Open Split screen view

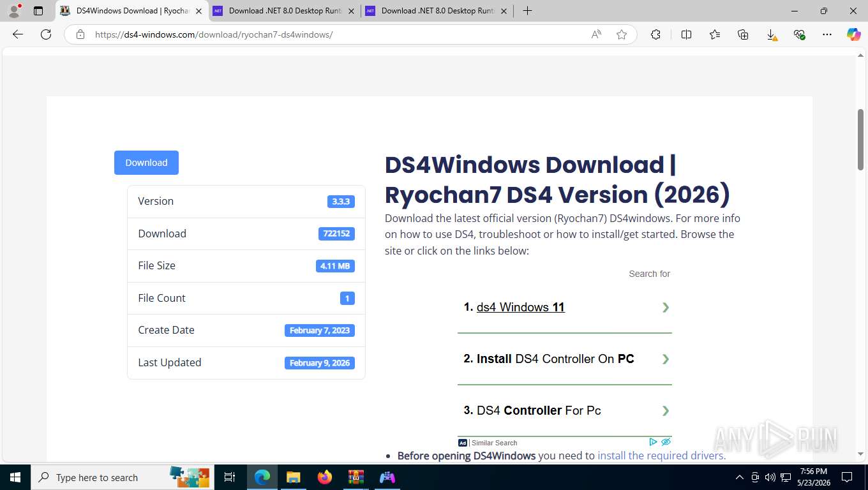coord(686,34)
